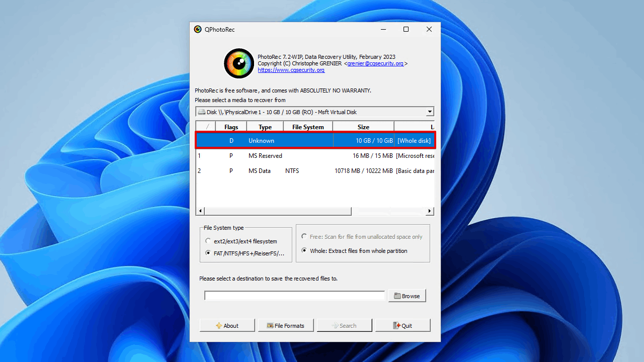Select the MS Reserved partition row
644x362 pixels.
click(302, 156)
